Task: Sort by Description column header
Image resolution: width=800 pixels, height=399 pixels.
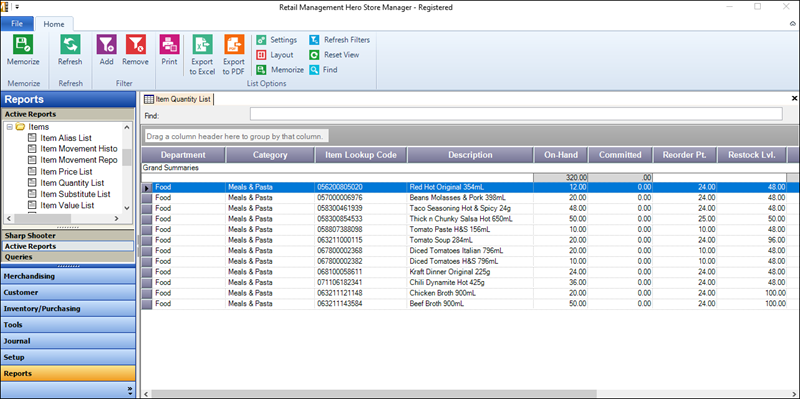Action: 470,155
